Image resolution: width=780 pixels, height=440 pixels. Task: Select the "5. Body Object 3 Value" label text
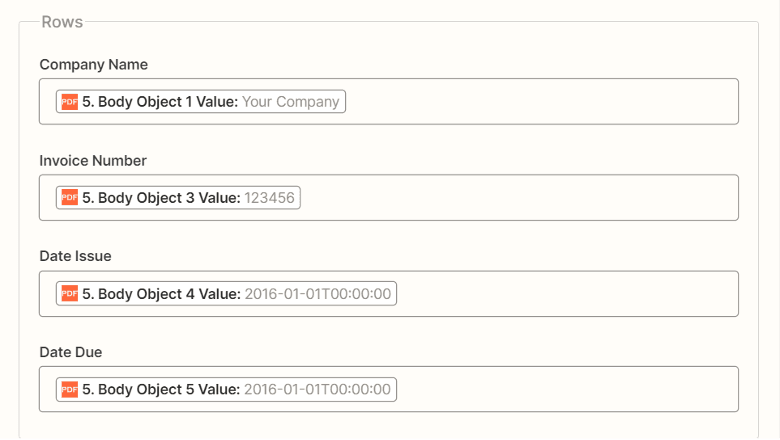coord(161,198)
